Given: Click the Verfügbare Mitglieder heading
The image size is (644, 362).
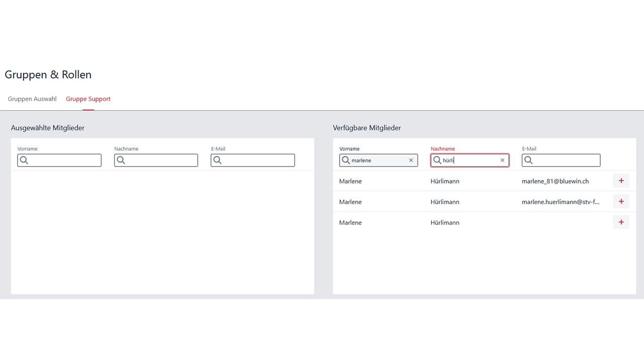Looking at the screenshot, I should (x=367, y=128).
